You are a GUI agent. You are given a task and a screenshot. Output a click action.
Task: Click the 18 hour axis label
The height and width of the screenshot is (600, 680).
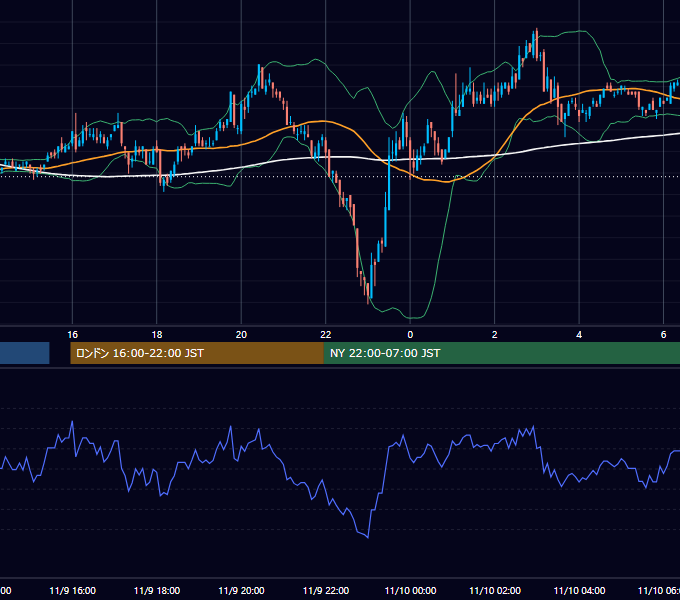point(157,335)
